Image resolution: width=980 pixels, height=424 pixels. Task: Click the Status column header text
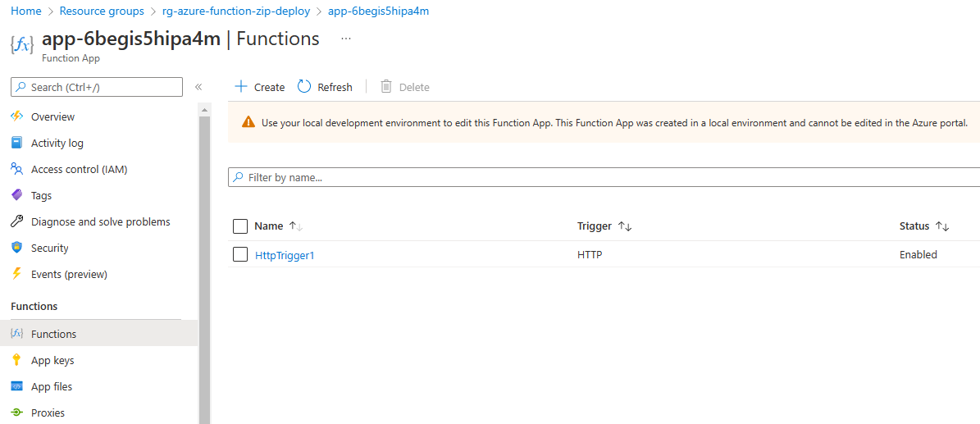[914, 226]
